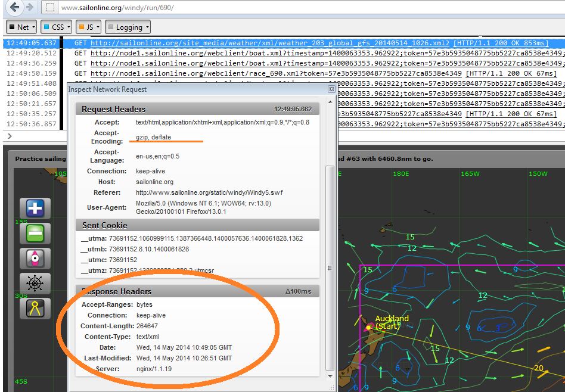Click the Sent Cookie section header

pyautogui.click(x=197, y=225)
